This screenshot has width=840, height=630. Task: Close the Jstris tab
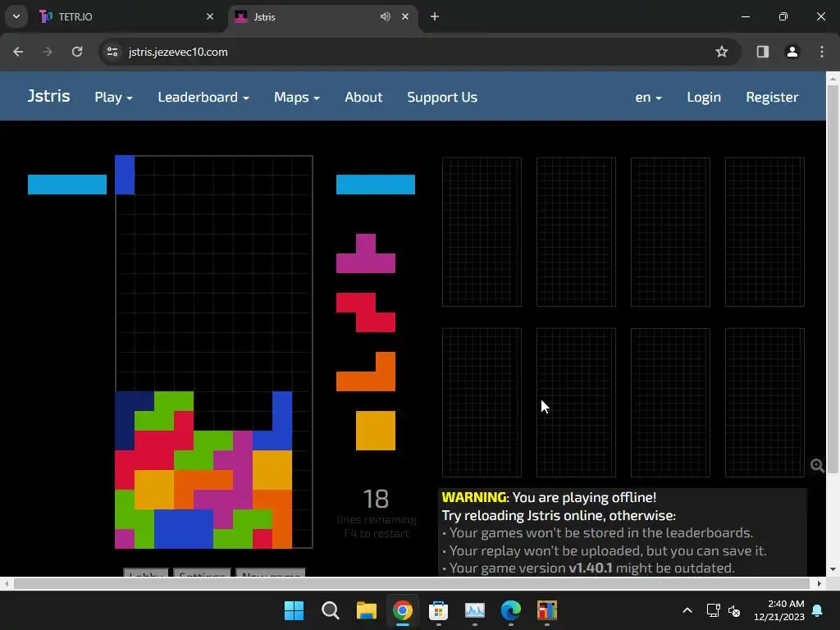tap(405, 16)
